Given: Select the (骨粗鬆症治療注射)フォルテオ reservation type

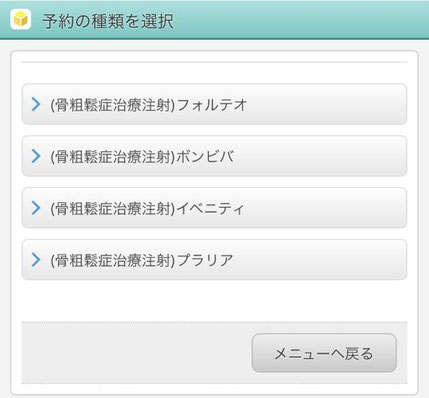Looking at the screenshot, I should click(x=214, y=104).
